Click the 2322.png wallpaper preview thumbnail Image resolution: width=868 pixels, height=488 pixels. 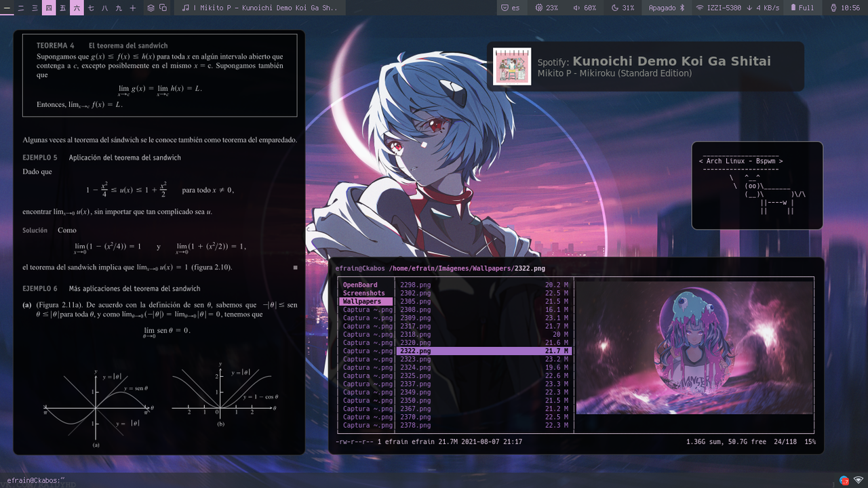coord(694,348)
